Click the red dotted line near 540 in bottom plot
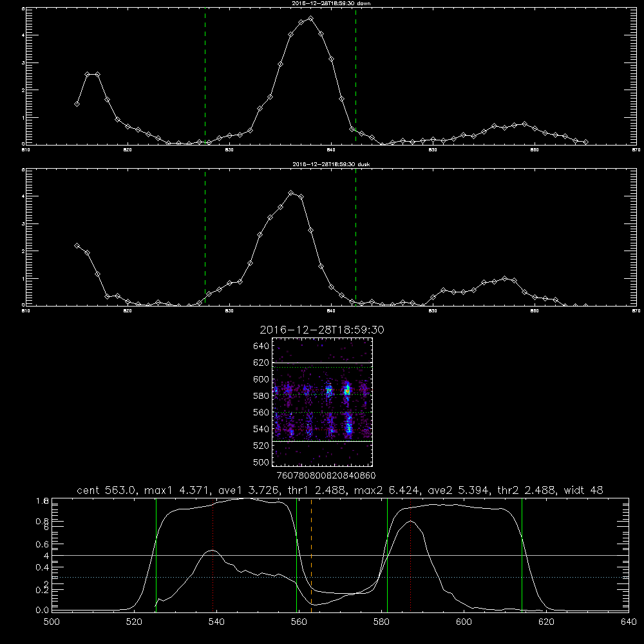The width and height of the screenshot is (644, 644). 213,555
